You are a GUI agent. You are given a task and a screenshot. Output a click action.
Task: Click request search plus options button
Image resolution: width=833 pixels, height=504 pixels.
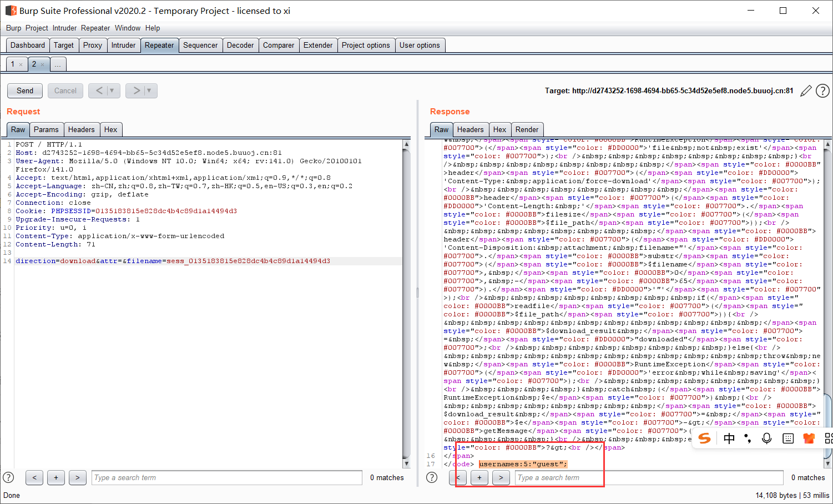56,477
